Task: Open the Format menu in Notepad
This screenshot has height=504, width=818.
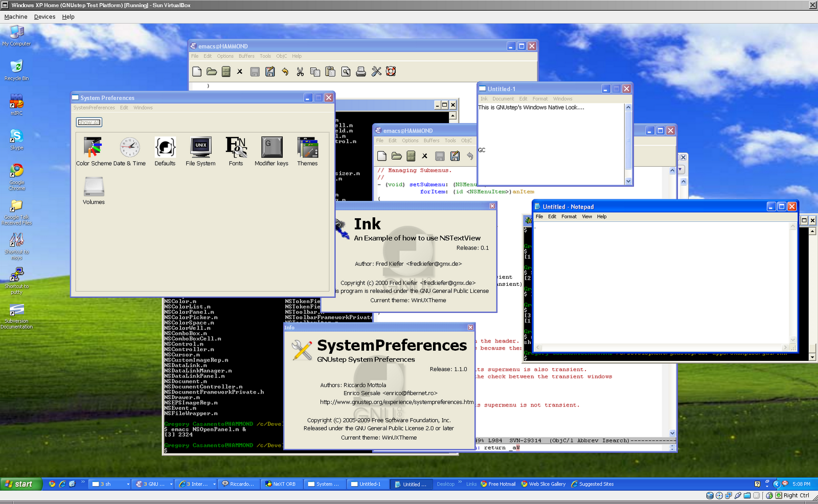Action: [569, 216]
